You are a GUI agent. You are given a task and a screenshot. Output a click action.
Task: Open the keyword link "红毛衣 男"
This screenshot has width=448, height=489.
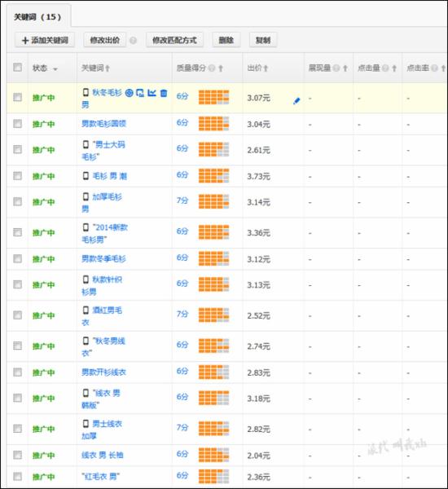tap(100, 476)
